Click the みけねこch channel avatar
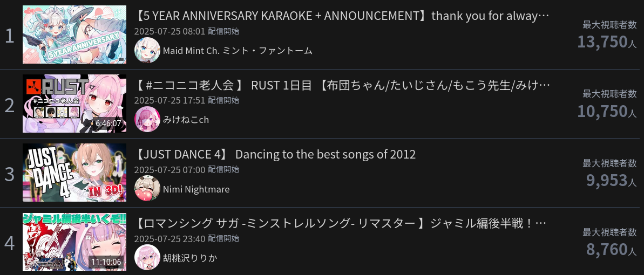This screenshot has height=275, width=644. point(147,120)
